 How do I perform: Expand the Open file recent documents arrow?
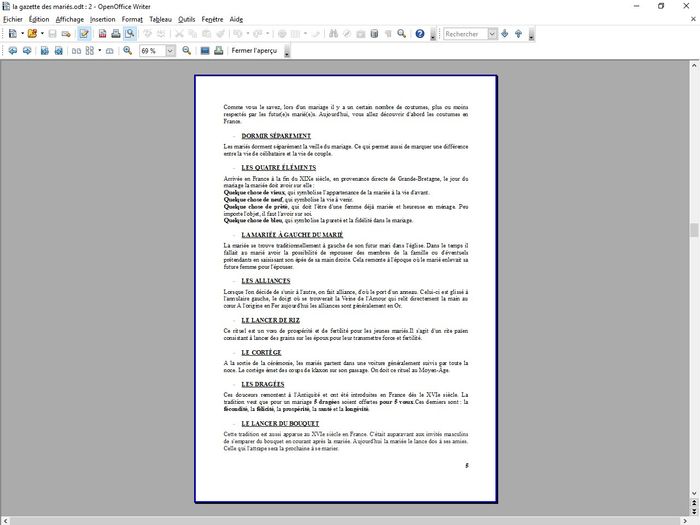click(42, 33)
